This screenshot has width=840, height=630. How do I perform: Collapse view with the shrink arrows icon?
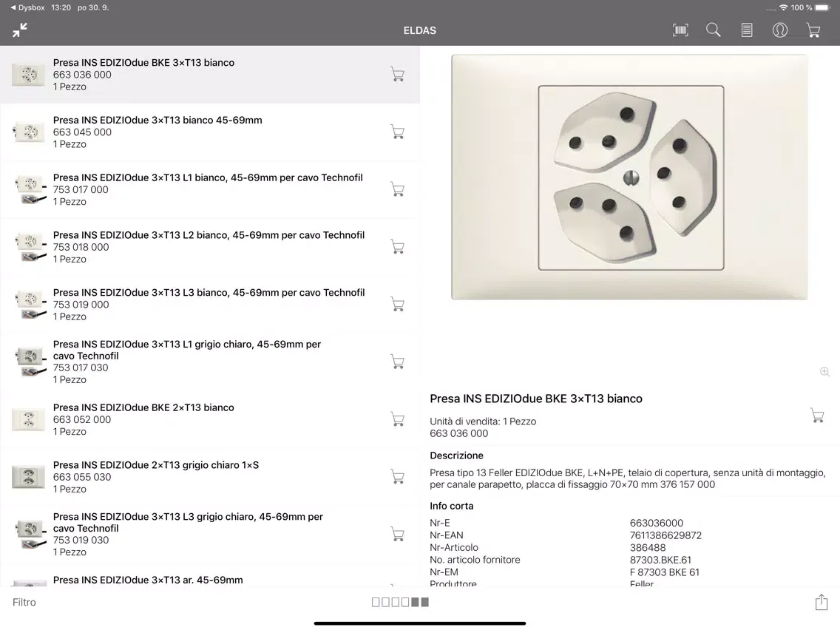pos(20,30)
